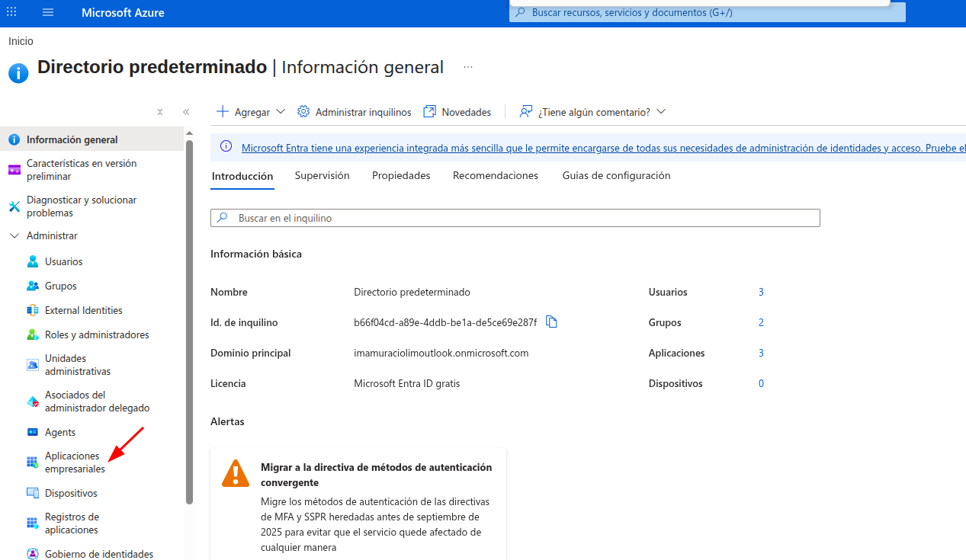
Task: Copy the tenant ID to clipboard
Action: (x=552, y=322)
